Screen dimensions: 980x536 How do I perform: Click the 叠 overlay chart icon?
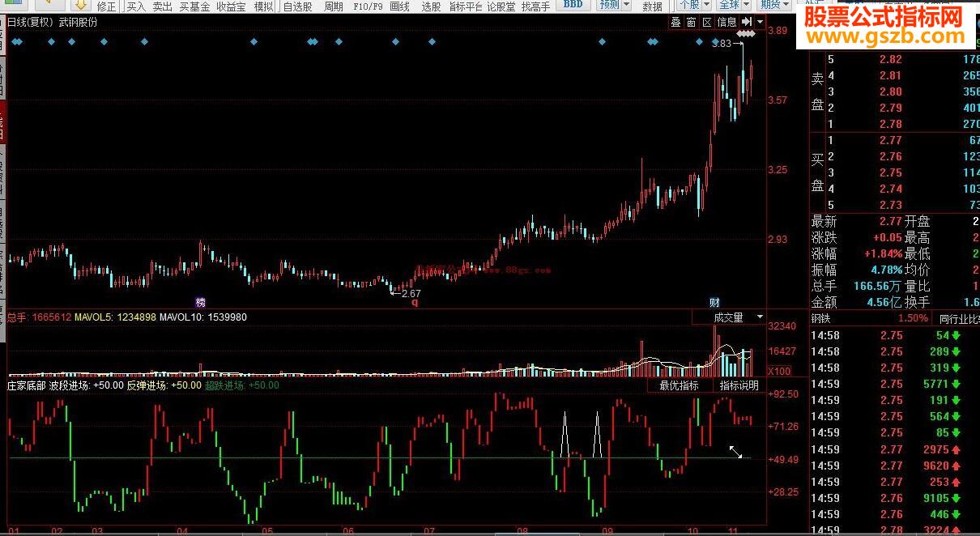tap(675, 22)
